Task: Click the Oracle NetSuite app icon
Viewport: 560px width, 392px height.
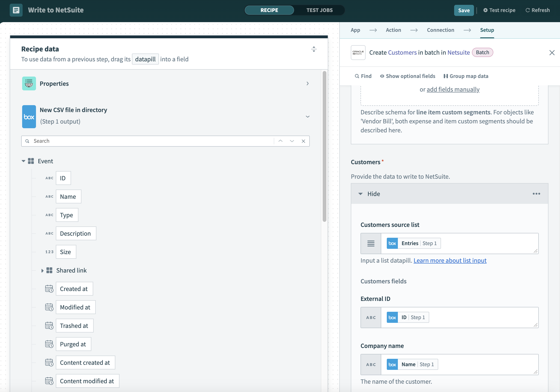Action: pos(358,52)
